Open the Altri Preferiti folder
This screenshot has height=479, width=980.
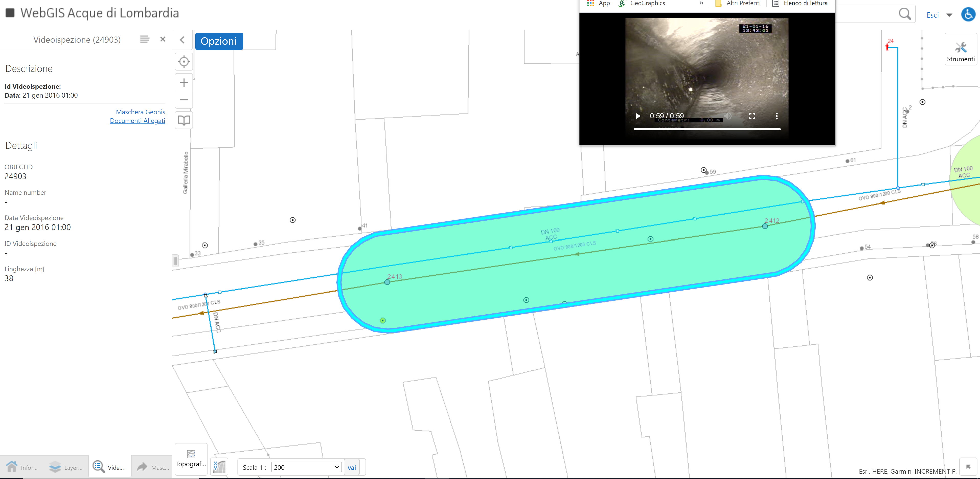click(x=738, y=3)
